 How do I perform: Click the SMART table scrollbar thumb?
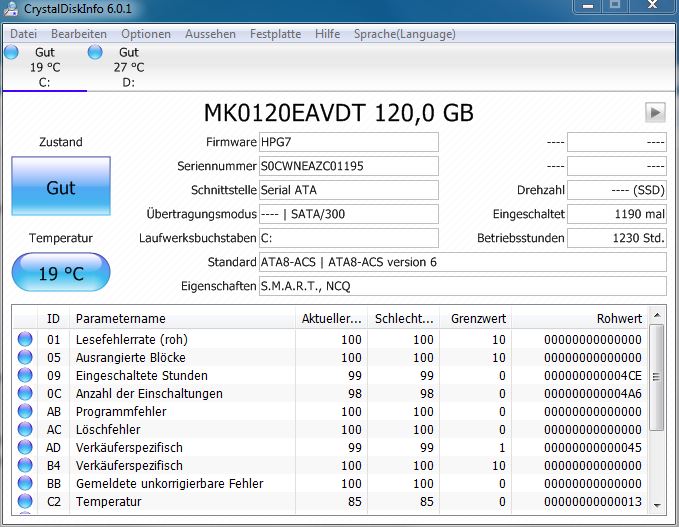(656, 377)
